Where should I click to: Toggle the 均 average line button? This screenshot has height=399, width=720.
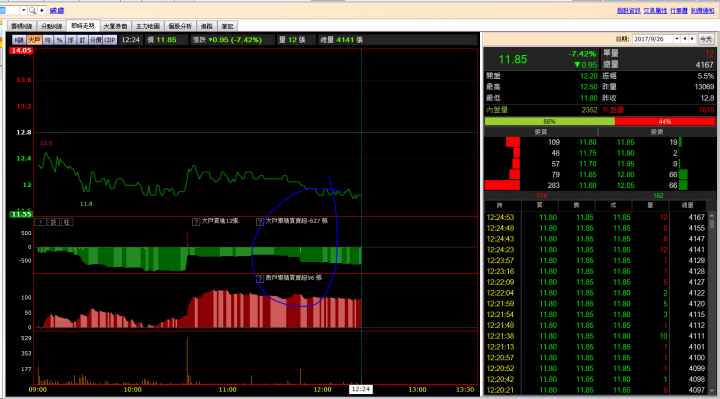pyautogui.click(x=48, y=40)
